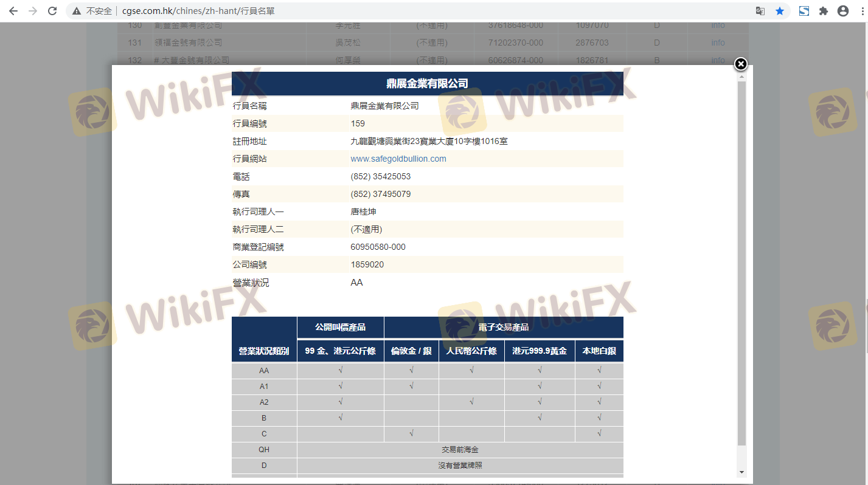Click the 99 金、港元公斤條 column header
The height and width of the screenshot is (485, 868).
[x=341, y=351]
